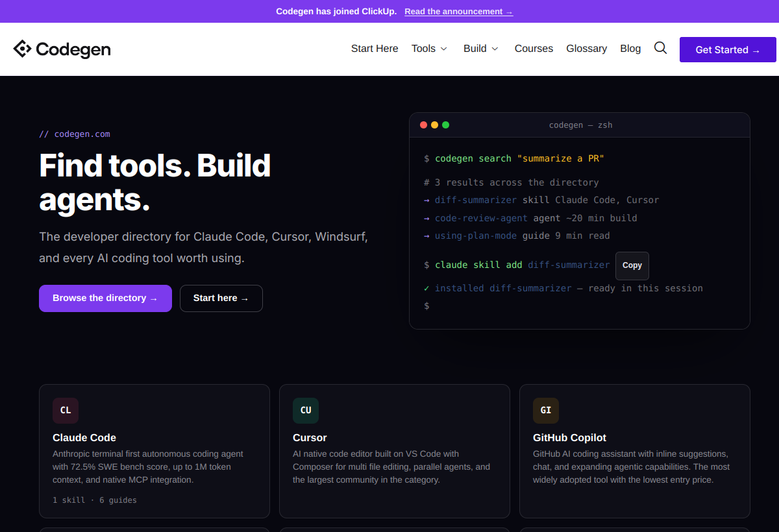Click the GitHub Copilot card description
This screenshot has width=779, height=532.
click(632, 467)
